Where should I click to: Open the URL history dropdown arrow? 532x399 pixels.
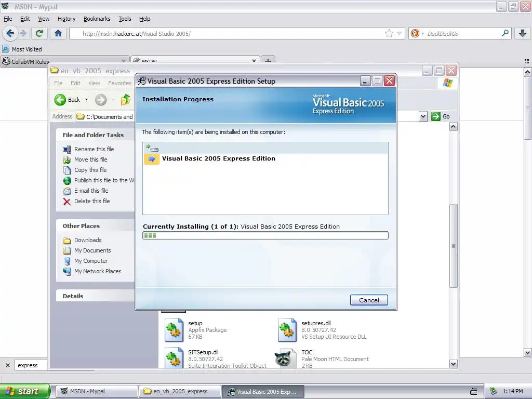tap(400, 33)
